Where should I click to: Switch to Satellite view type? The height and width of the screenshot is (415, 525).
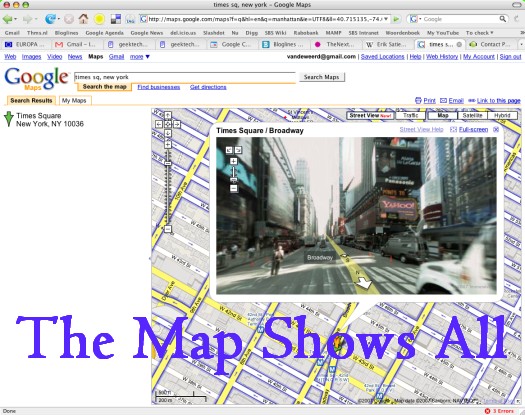click(x=472, y=116)
